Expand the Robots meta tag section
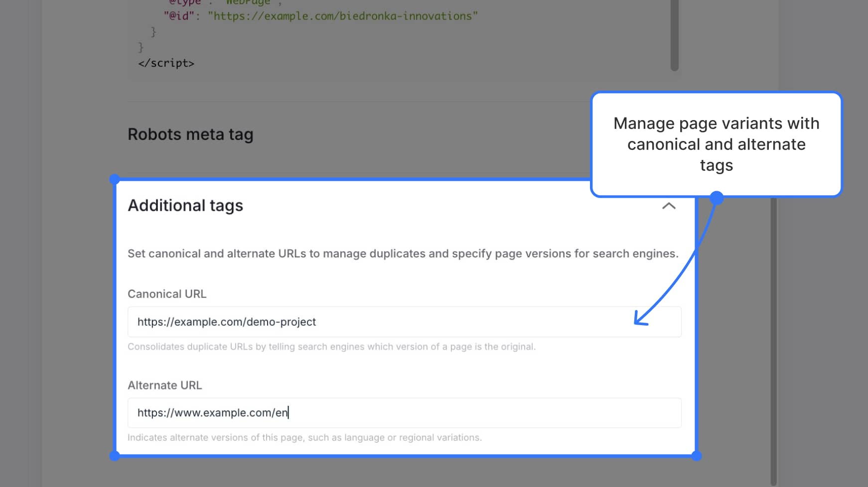Viewport: 868px width, 487px height. click(x=190, y=134)
